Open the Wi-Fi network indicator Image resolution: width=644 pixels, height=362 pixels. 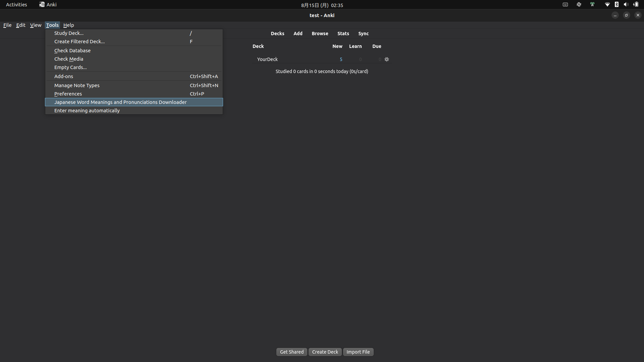click(607, 5)
